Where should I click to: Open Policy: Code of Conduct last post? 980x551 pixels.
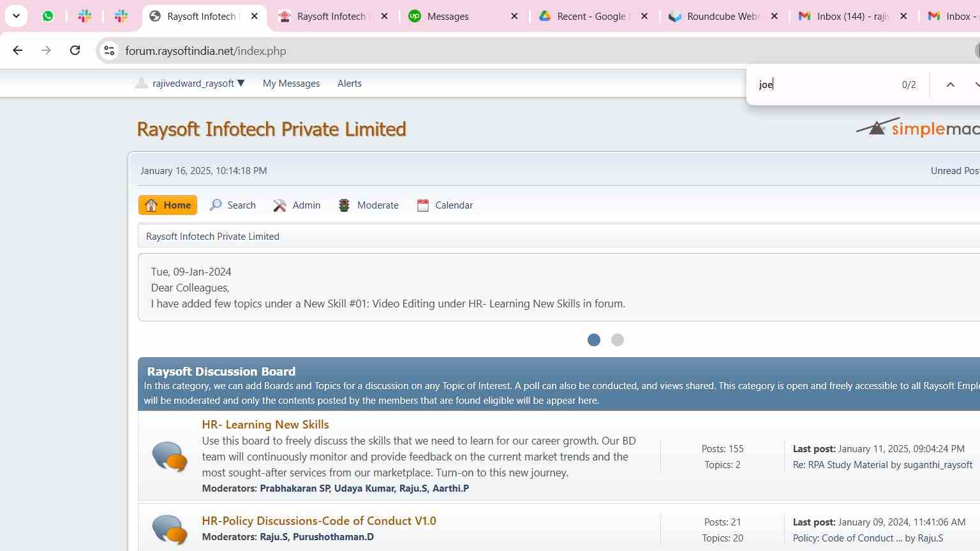tap(847, 538)
